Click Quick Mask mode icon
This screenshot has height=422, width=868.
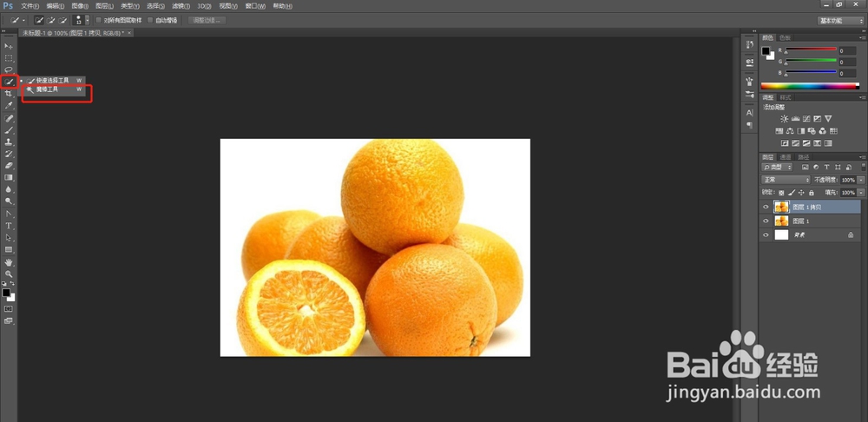[9, 308]
